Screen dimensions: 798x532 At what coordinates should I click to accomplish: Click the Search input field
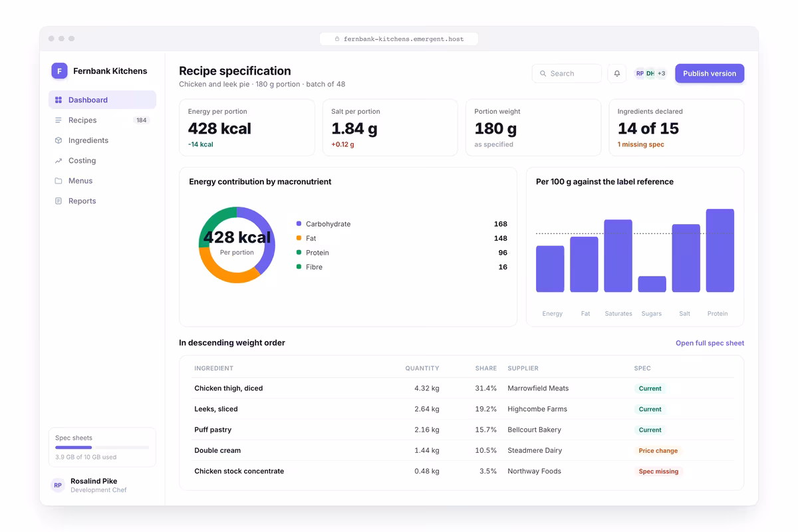point(567,74)
